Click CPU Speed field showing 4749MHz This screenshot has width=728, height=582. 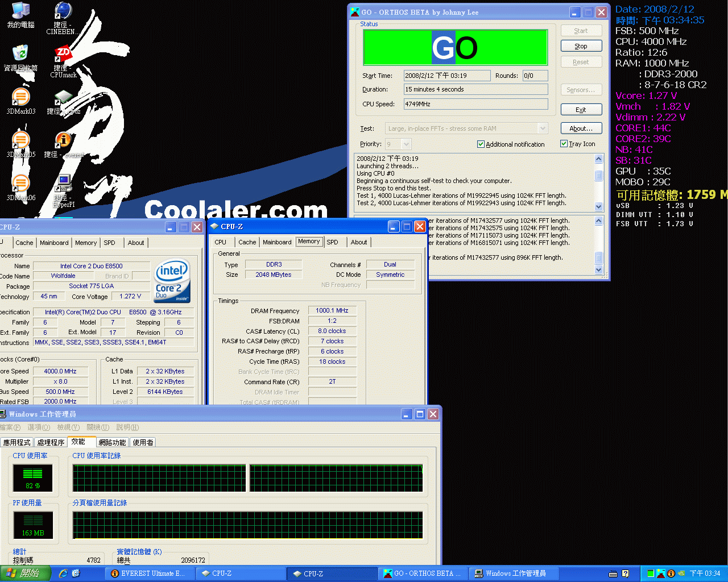(476, 104)
